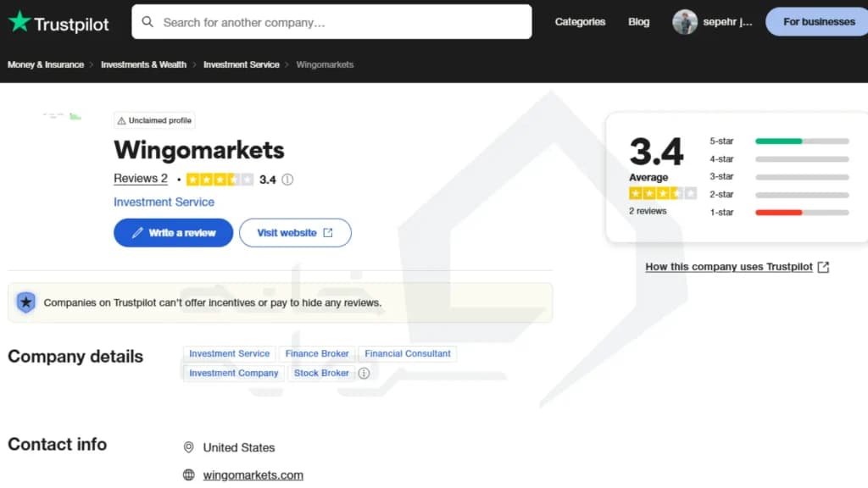The width and height of the screenshot is (868, 488).
Task: Click the search for another company field
Action: tap(331, 21)
